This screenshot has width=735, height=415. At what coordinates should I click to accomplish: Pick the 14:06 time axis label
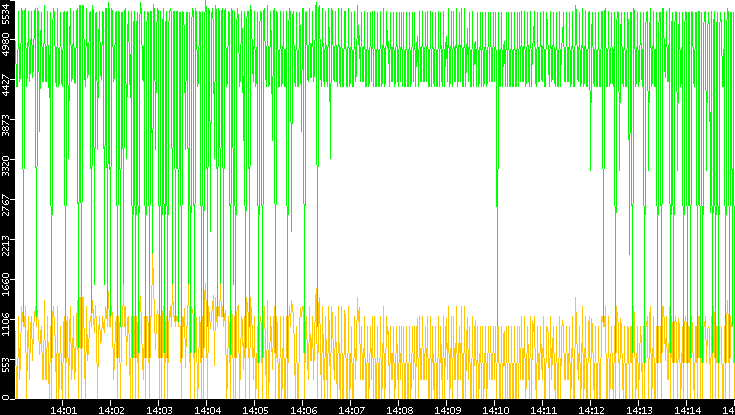click(x=304, y=408)
